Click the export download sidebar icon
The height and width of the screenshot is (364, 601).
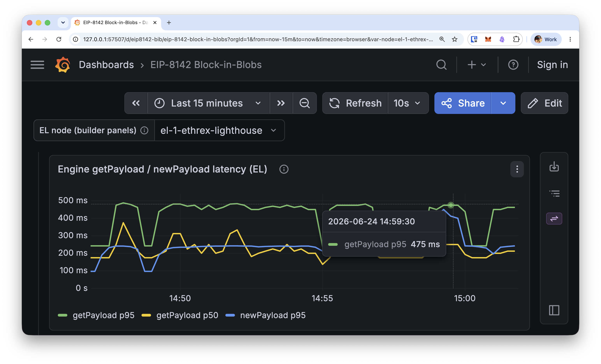[554, 167]
